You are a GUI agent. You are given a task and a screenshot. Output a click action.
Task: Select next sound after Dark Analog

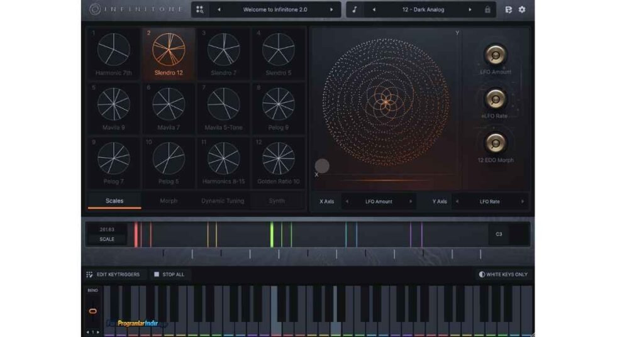470,9
